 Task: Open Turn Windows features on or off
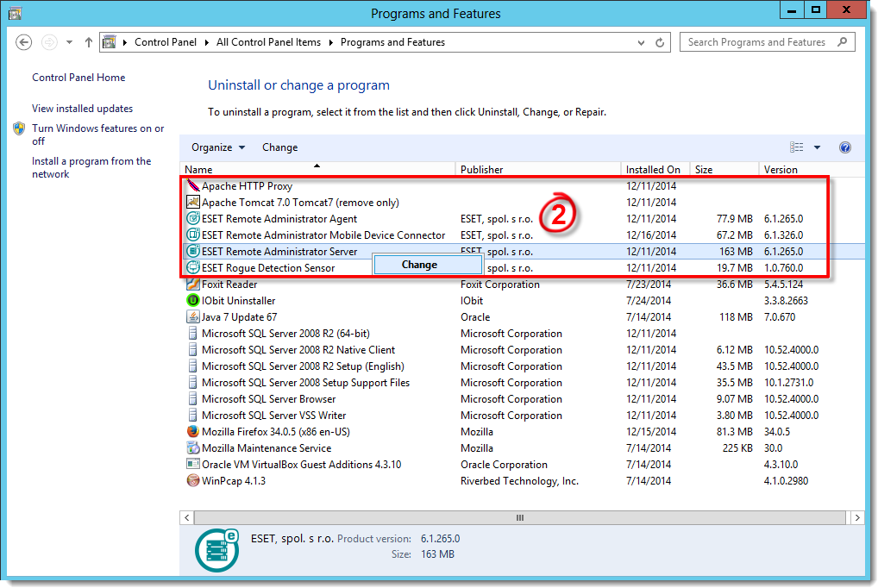click(x=97, y=134)
